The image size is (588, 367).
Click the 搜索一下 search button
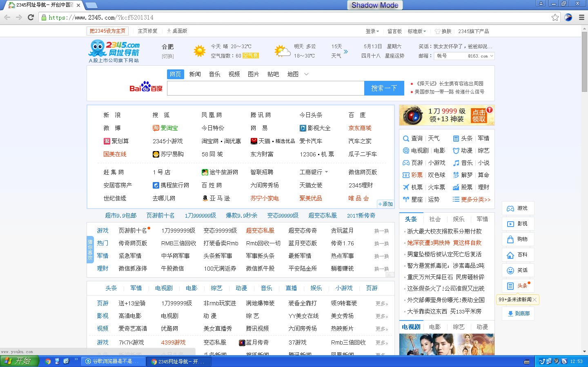384,88
